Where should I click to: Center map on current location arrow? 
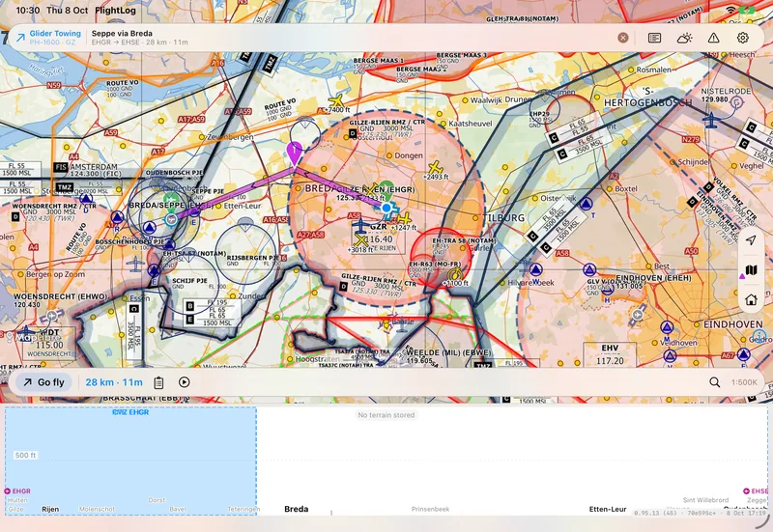click(751, 239)
